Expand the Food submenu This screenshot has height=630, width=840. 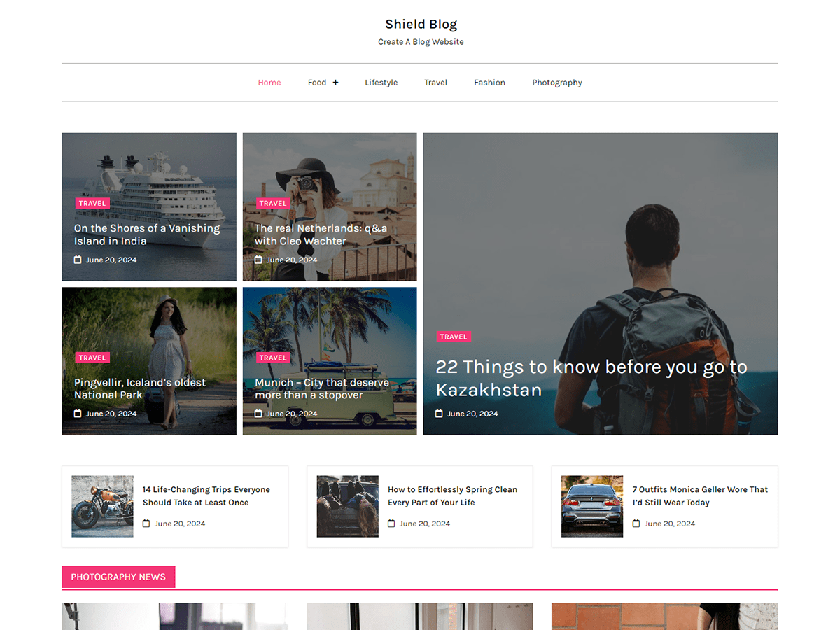(x=336, y=82)
